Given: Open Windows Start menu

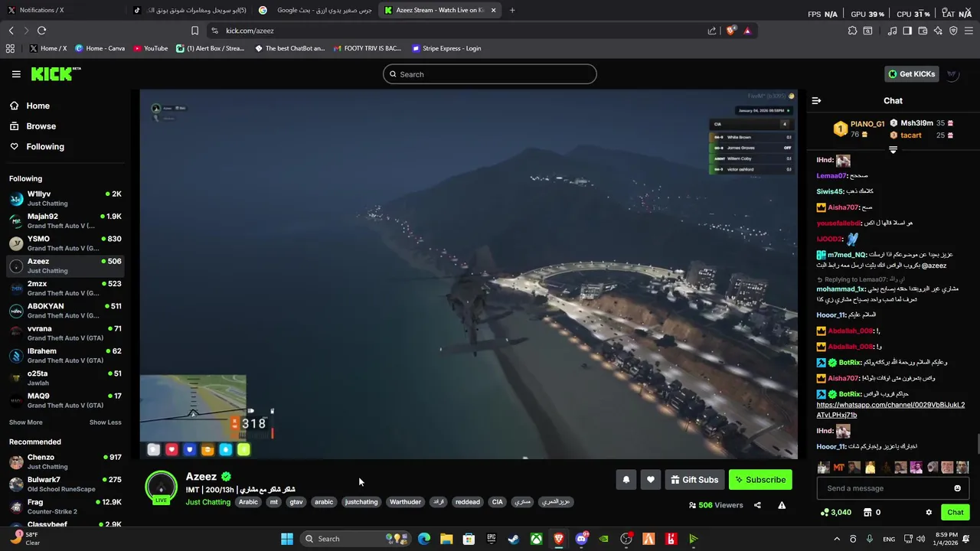Looking at the screenshot, I should [286, 539].
